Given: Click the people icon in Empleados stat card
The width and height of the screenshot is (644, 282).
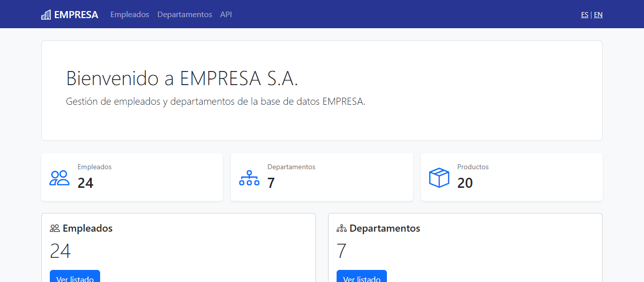Looking at the screenshot, I should (59, 178).
